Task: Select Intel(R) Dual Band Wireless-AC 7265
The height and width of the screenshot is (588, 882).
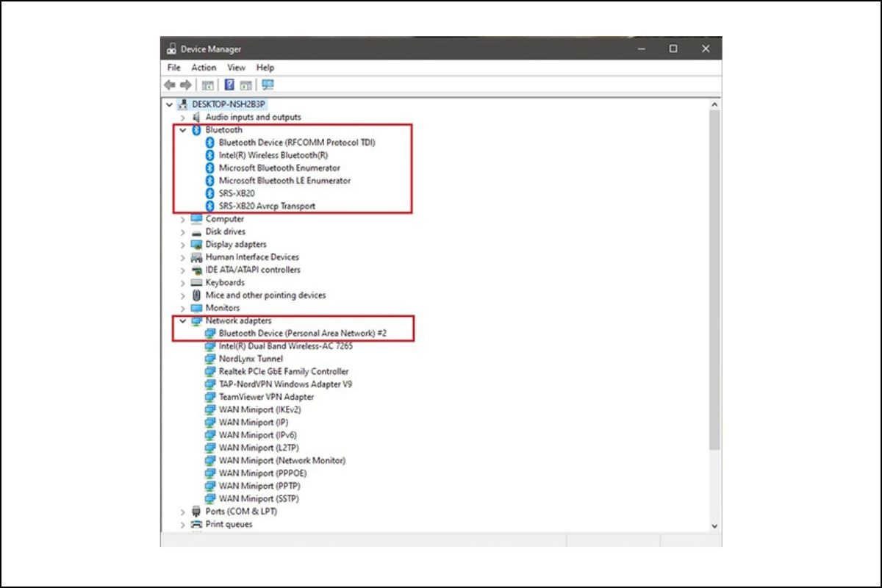Action: click(286, 345)
